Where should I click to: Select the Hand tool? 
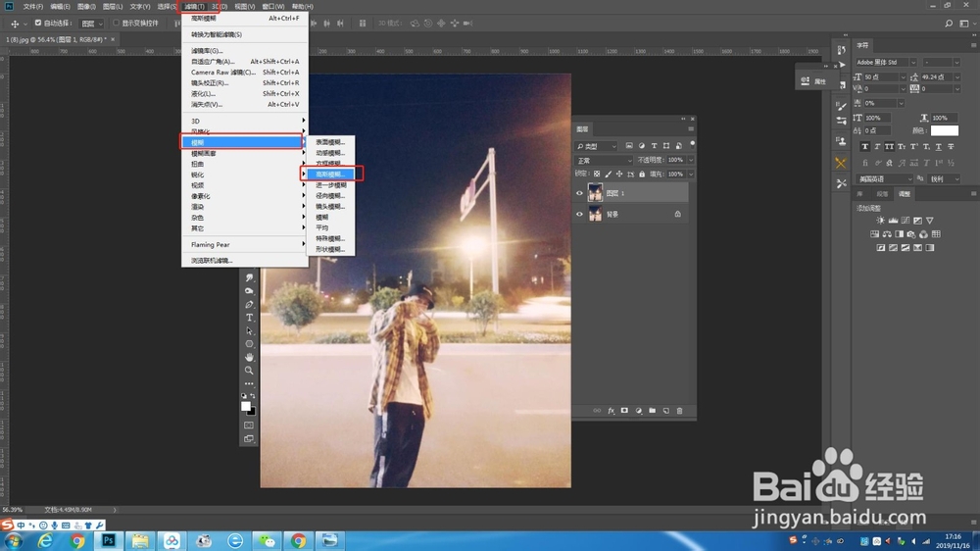tap(249, 357)
